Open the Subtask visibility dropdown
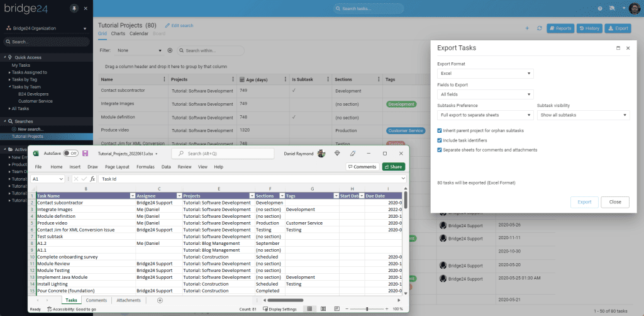Image resolution: width=644 pixels, height=316 pixels. click(583, 115)
